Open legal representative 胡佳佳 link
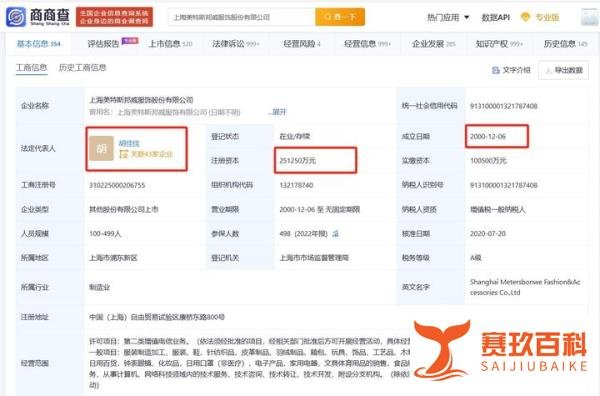Screen dimensions: 600x396 click(129, 143)
